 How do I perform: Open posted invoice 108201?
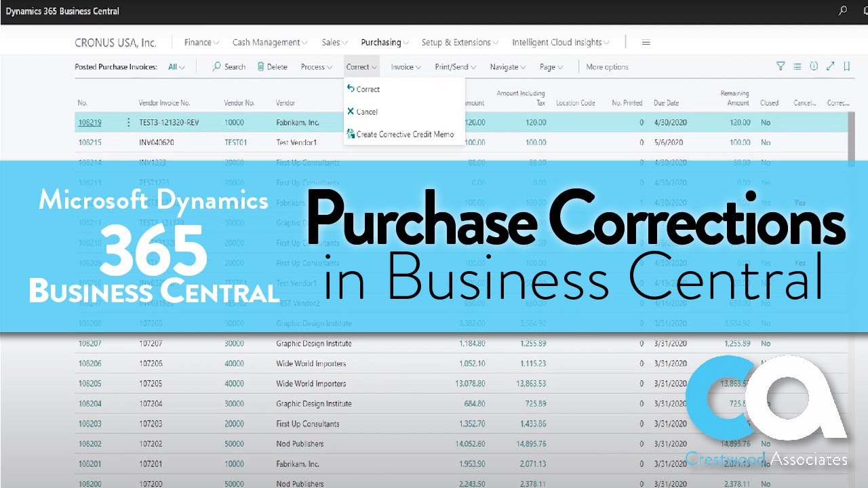click(x=90, y=464)
